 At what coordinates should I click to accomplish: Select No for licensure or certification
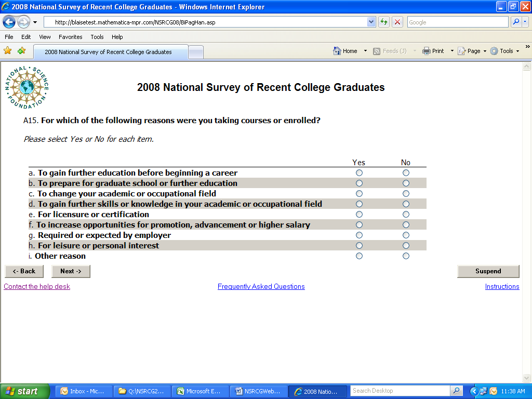(x=406, y=215)
